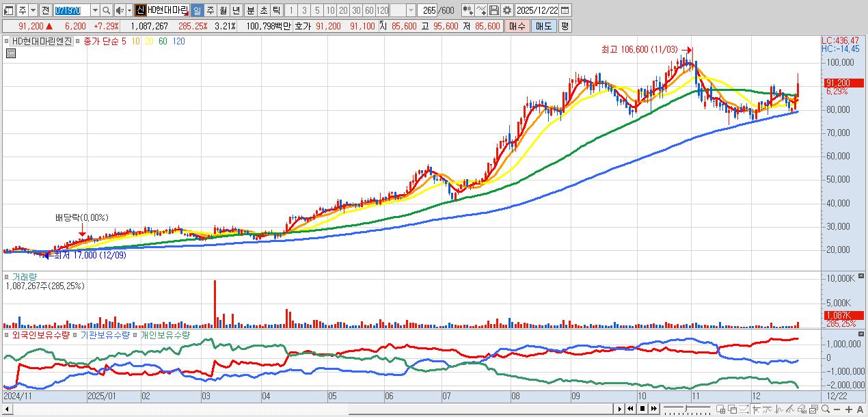Select the 주 weekly period toggle
The width and height of the screenshot is (868, 417).
210,10
